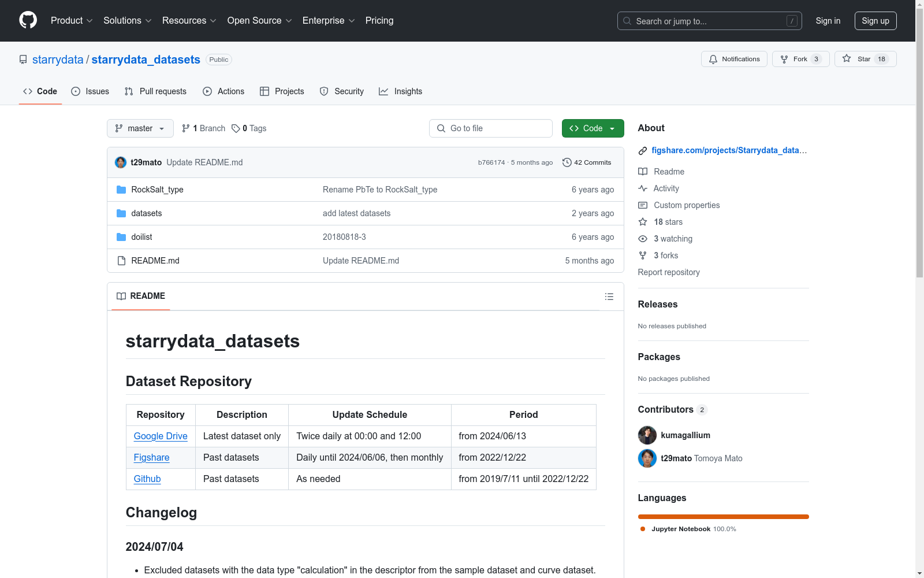The width and height of the screenshot is (924, 578).
Task: Expand the Resources menu
Action: tap(189, 21)
